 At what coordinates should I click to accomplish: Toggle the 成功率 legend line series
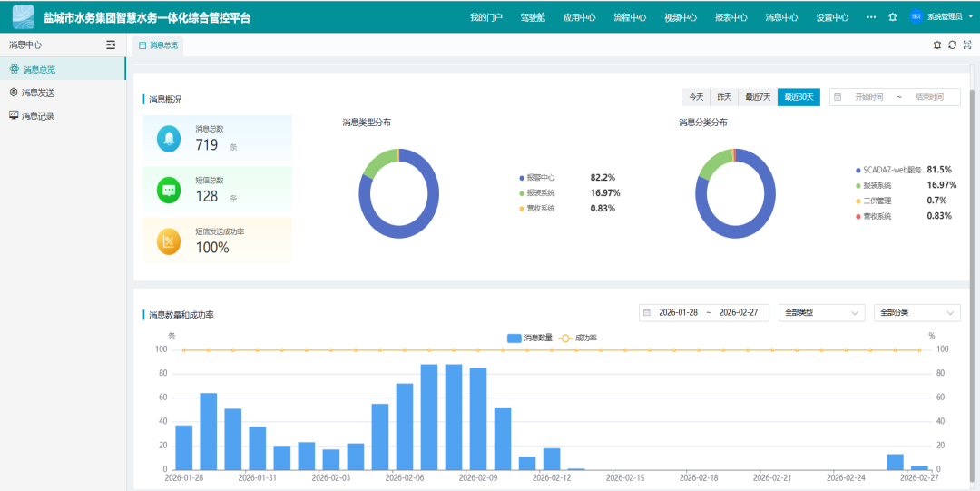577,338
